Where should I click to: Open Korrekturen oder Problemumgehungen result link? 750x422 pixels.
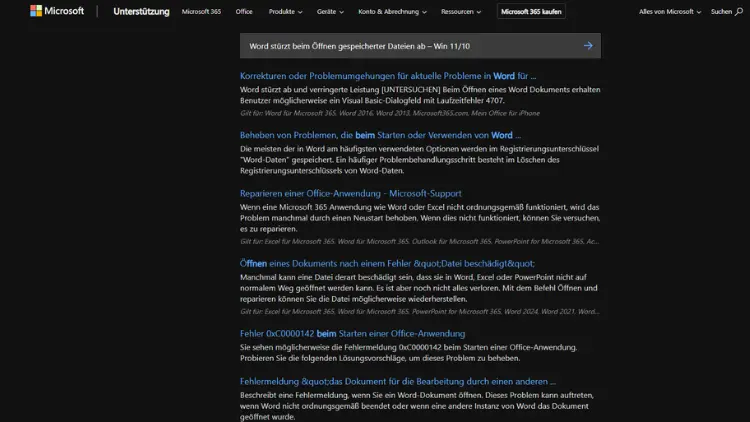point(388,76)
